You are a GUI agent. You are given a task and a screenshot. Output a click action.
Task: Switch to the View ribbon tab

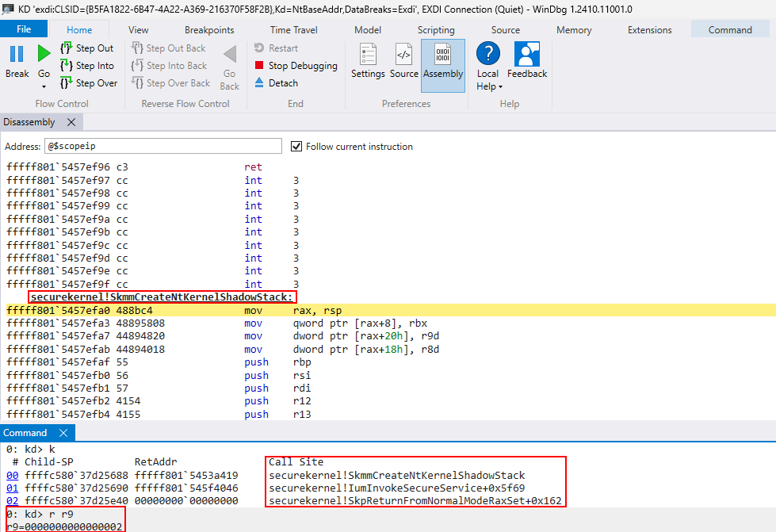point(138,29)
